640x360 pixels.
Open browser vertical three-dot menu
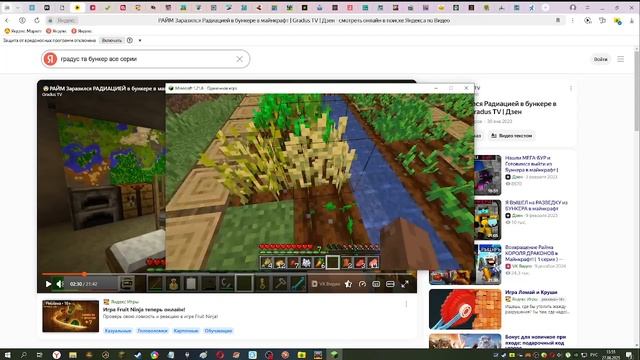click(x=572, y=20)
